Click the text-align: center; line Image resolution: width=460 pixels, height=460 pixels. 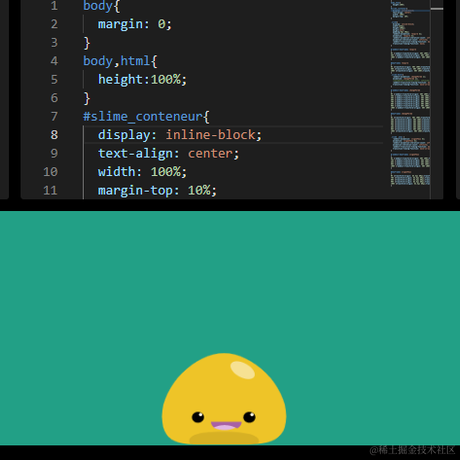click(168, 154)
